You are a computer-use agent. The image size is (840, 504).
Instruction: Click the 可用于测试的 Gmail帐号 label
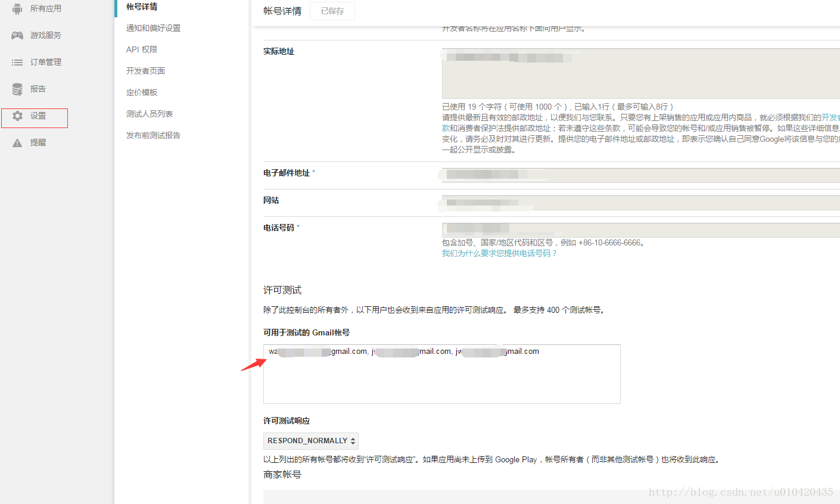[306, 332]
